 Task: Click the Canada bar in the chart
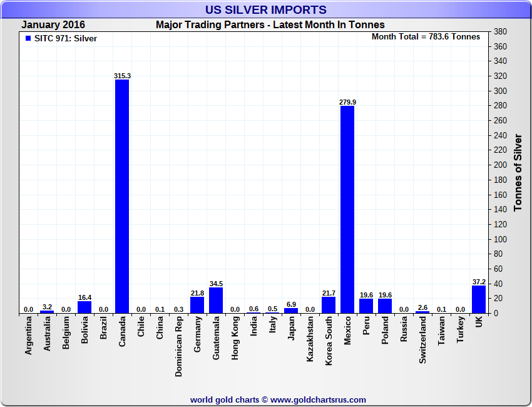pos(122,196)
